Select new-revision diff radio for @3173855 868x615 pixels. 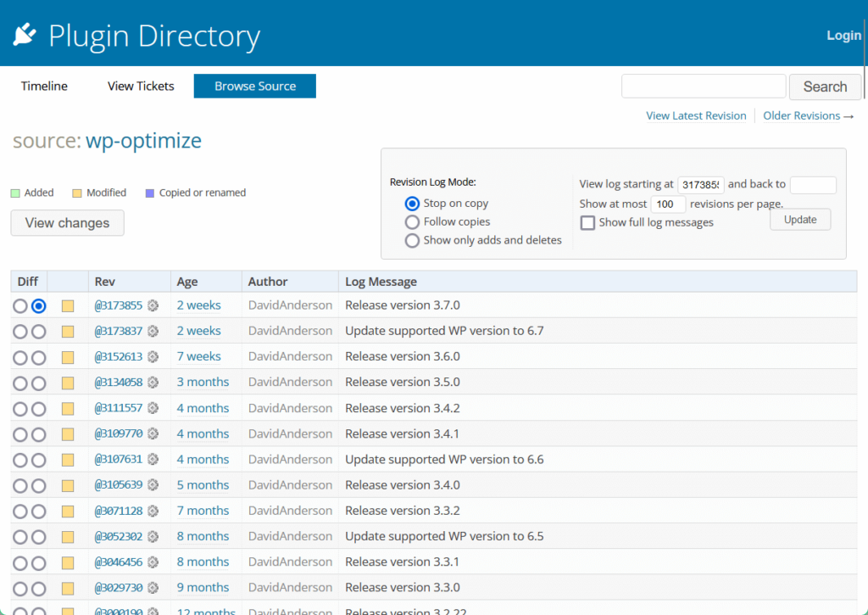coord(39,306)
